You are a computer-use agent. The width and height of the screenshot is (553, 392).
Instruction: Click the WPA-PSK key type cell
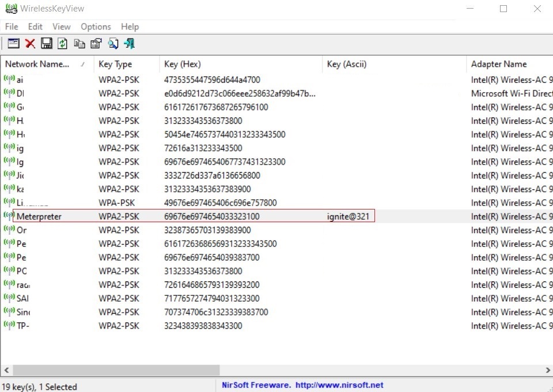pyautogui.click(x=116, y=203)
